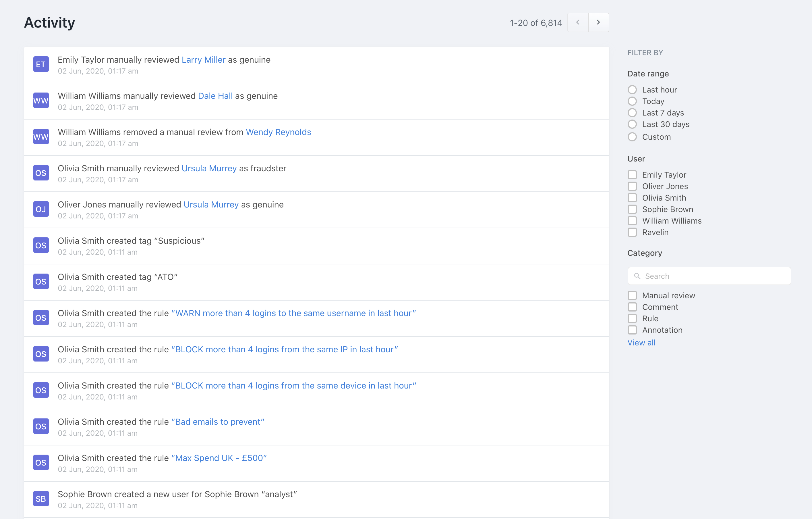Click the search magnifier icon in Category

637,276
